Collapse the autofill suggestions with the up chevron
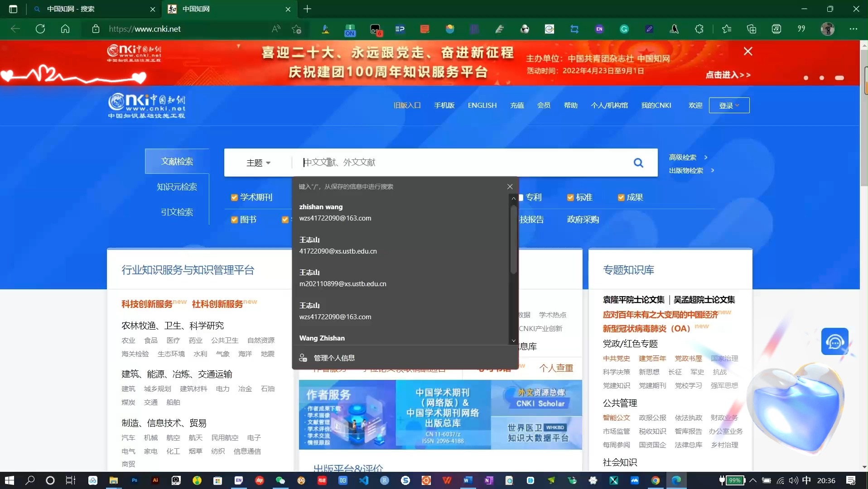This screenshot has width=868, height=489. (513, 199)
